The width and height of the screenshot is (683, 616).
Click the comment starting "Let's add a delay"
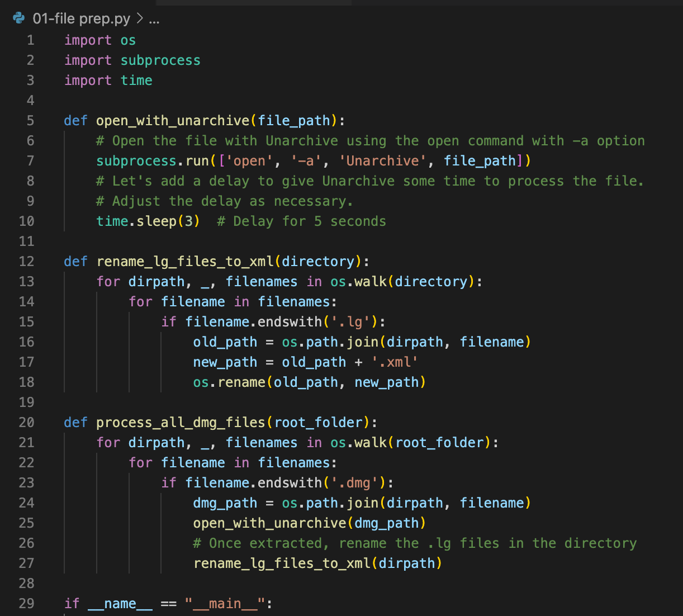click(370, 181)
